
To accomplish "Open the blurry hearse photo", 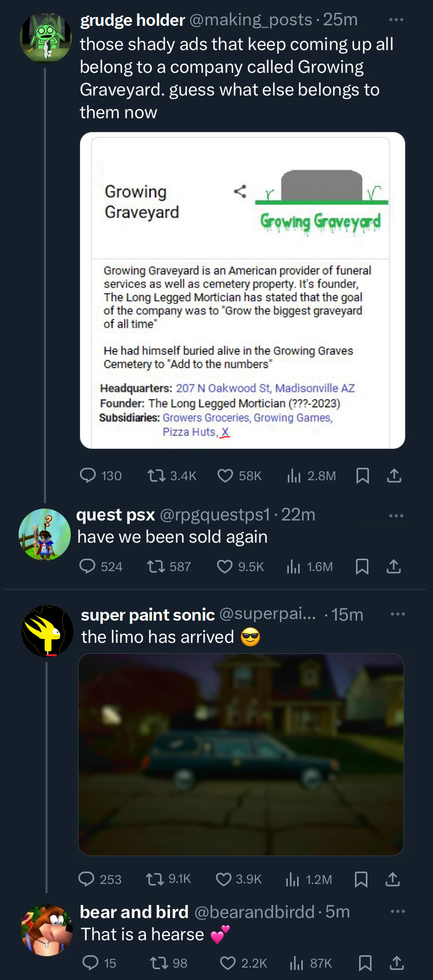I will point(241,754).
